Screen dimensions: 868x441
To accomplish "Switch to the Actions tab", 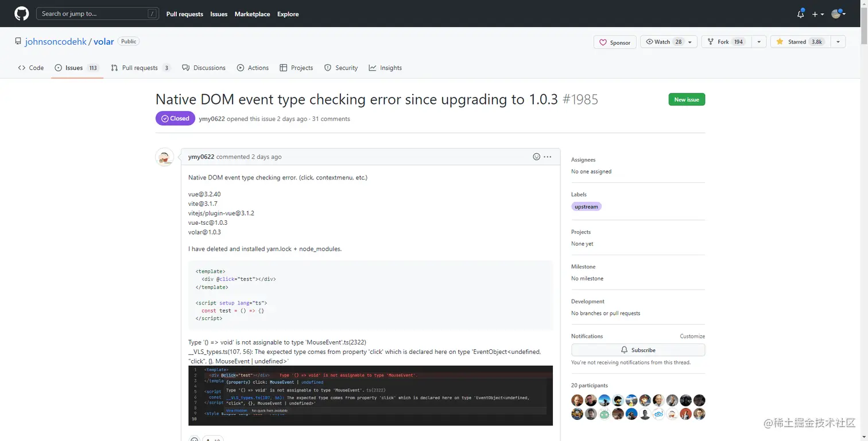I will click(x=253, y=68).
